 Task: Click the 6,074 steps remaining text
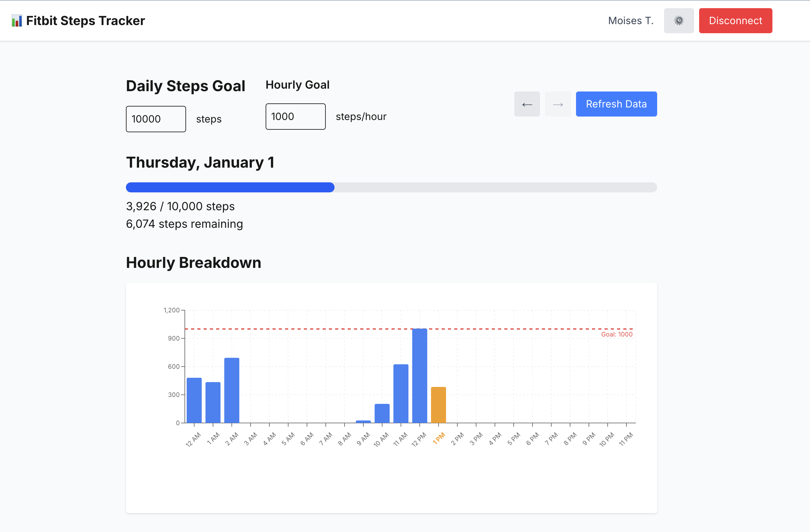pos(184,224)
